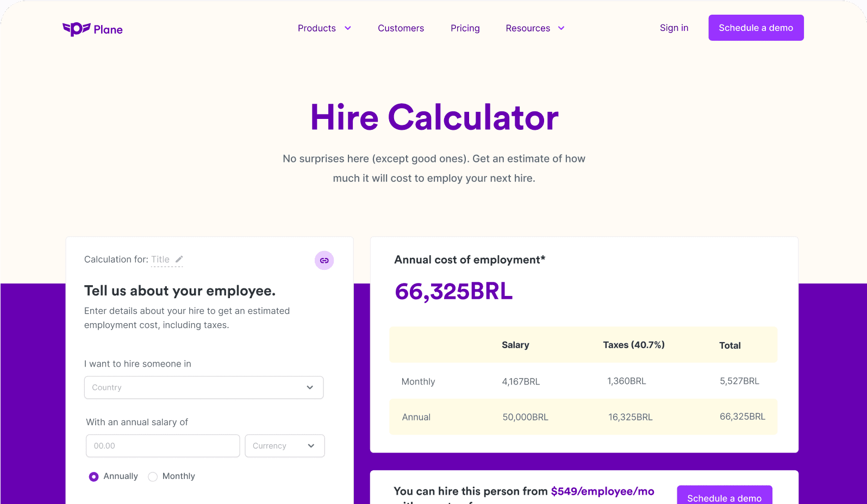This screenshot has height=504, width=867.
Task: Click the Currency field chevron icon
Action: click(311, 446)
